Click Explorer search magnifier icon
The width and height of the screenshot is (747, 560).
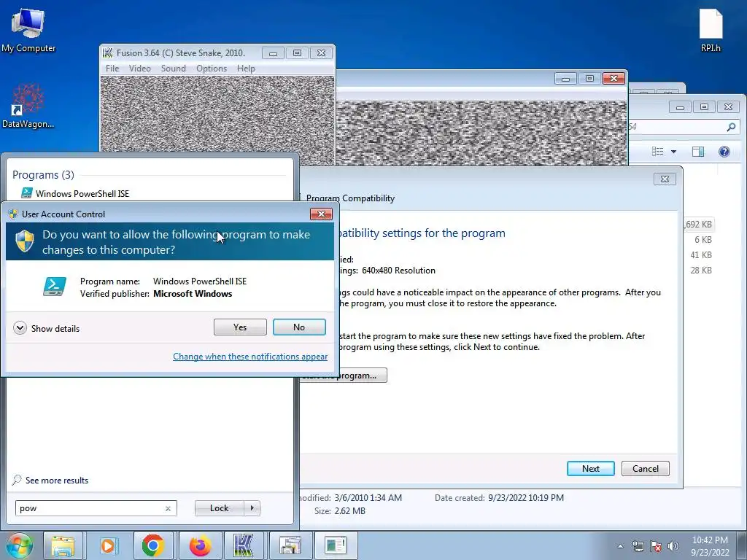click(731, 127)
